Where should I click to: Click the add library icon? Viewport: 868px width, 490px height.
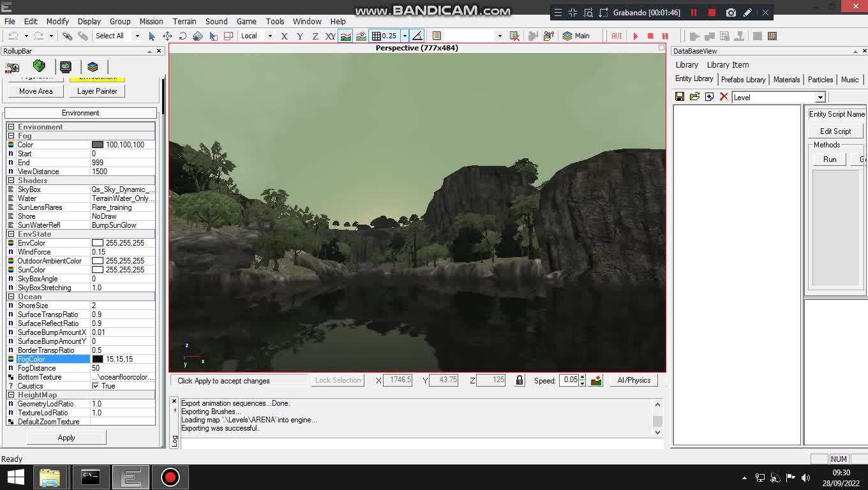709,97
